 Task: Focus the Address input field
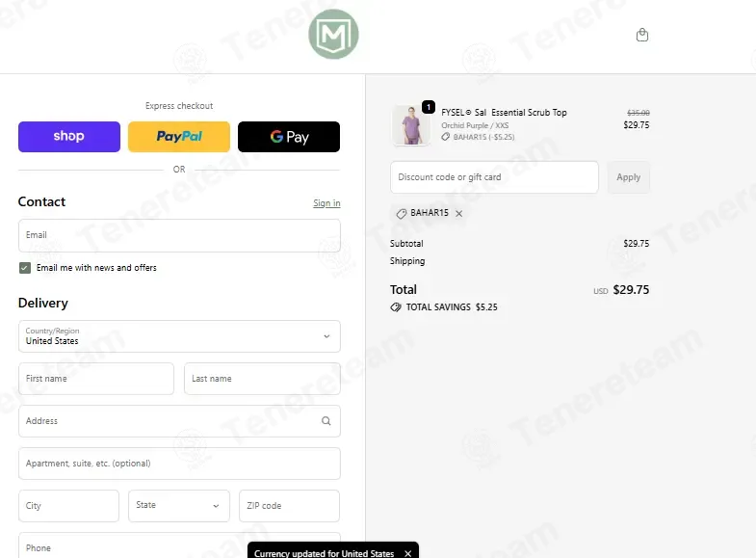click(179, 421)
